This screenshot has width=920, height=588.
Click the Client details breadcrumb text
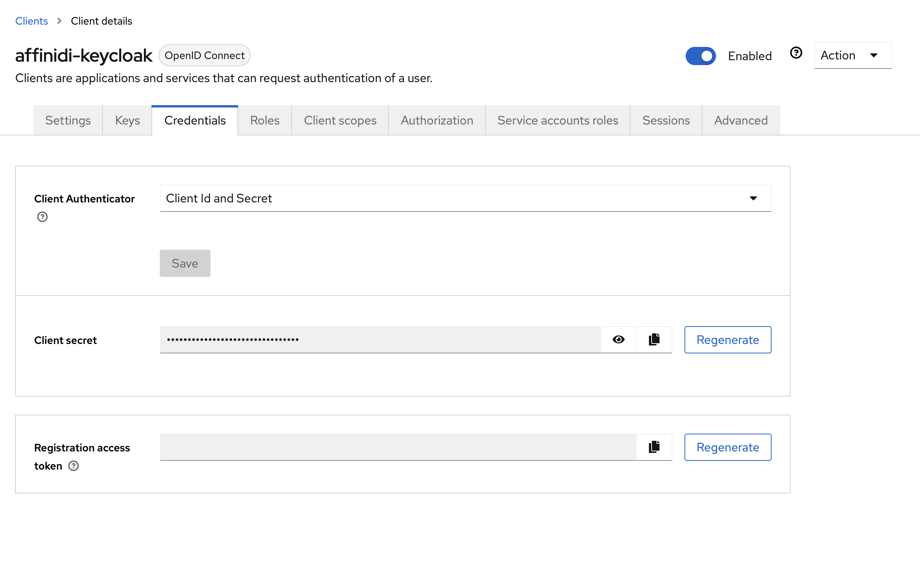coord(101,21)
